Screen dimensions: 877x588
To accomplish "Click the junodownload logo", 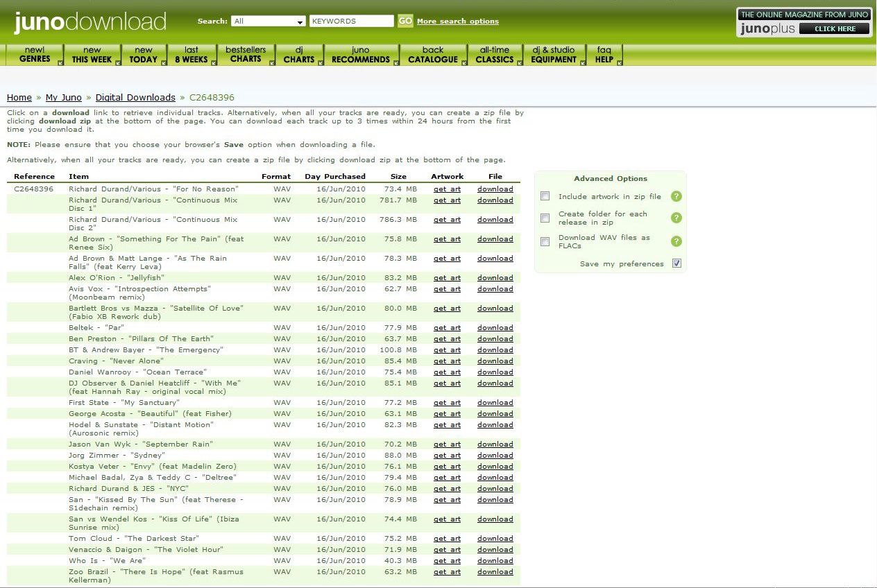I will [x=90, y=21].
